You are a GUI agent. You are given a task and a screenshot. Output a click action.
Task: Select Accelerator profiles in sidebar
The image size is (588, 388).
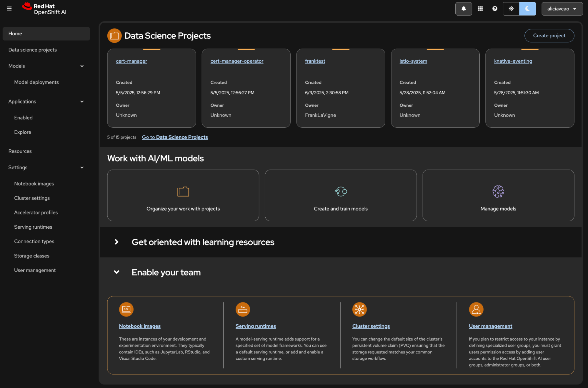coord(36,212)
